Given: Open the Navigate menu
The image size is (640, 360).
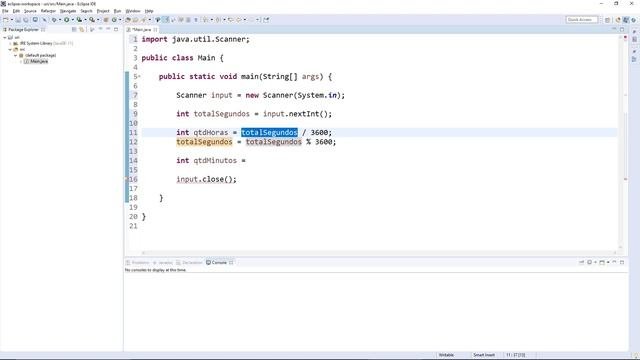Looking at the screenshot, I should (68, 11).
